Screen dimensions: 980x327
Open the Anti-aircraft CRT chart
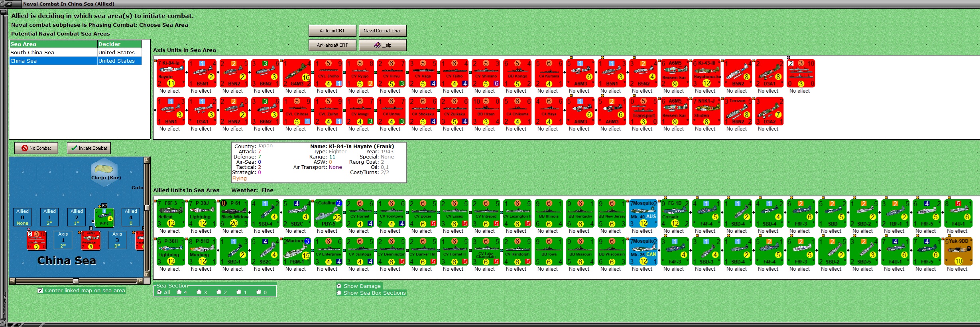coord(332,45)
